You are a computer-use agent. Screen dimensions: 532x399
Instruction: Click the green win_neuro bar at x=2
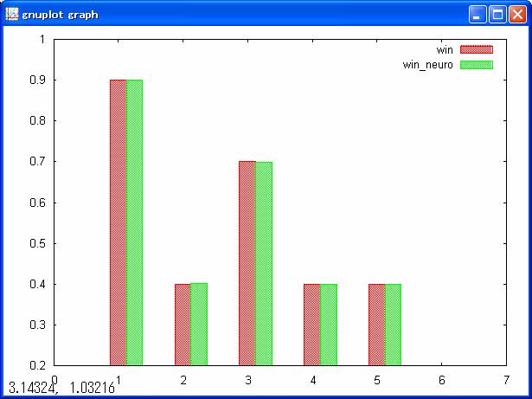[199, 325]
